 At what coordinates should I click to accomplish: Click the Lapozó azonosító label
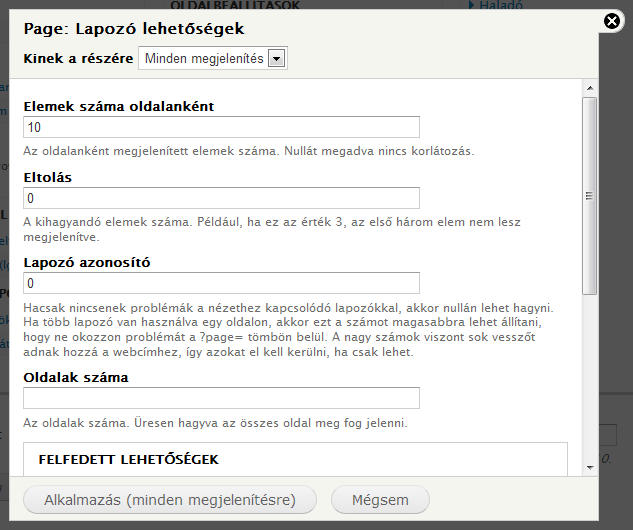point(87,263)
